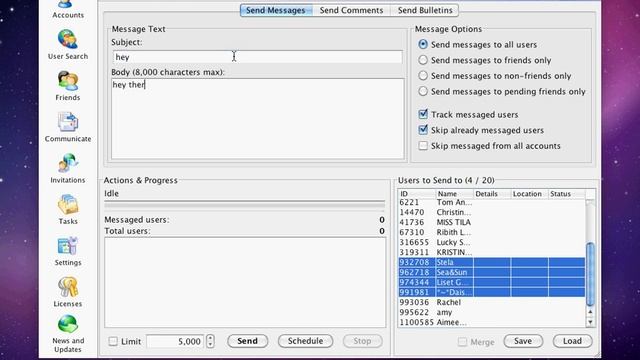Select Send messages to pending friends only
Viewport: 640px width, 360px height.
click(423, 91)
